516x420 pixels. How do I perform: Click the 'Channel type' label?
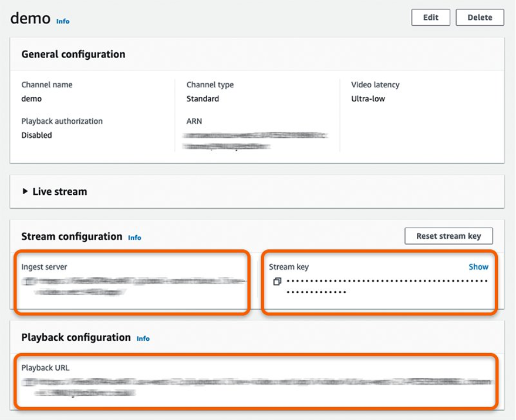(210, 85)
